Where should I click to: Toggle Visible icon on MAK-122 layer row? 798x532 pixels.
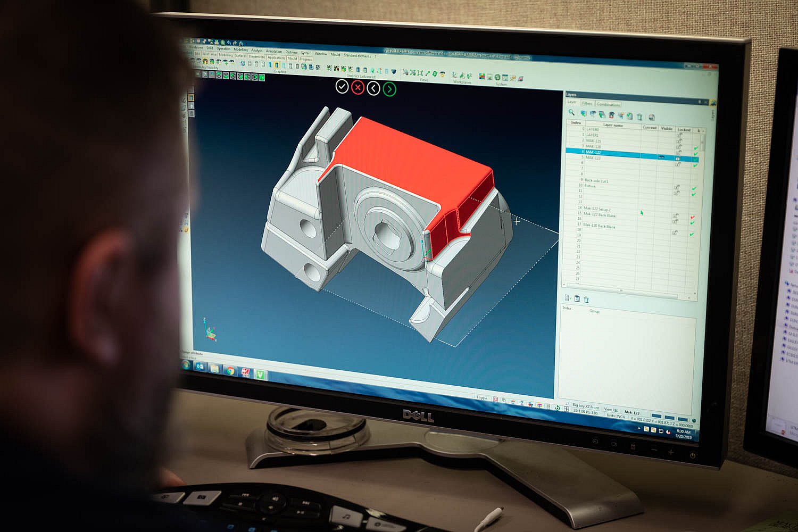pos(662,157)
